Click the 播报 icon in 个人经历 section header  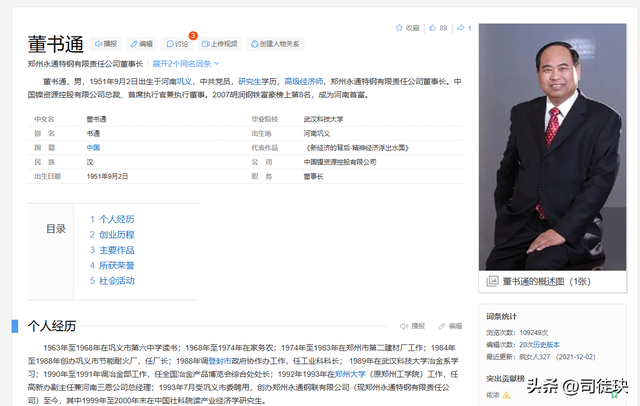pos(404,326)
